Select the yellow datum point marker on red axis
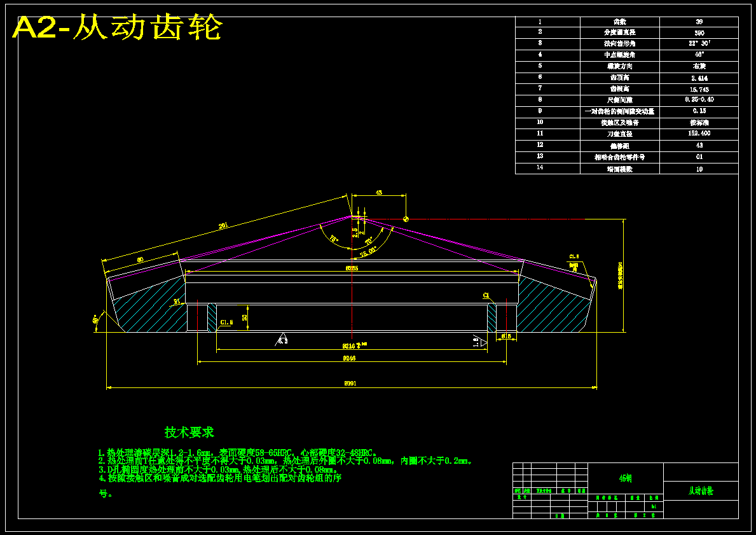Screen dimensions: 756x535 point(406,219)
